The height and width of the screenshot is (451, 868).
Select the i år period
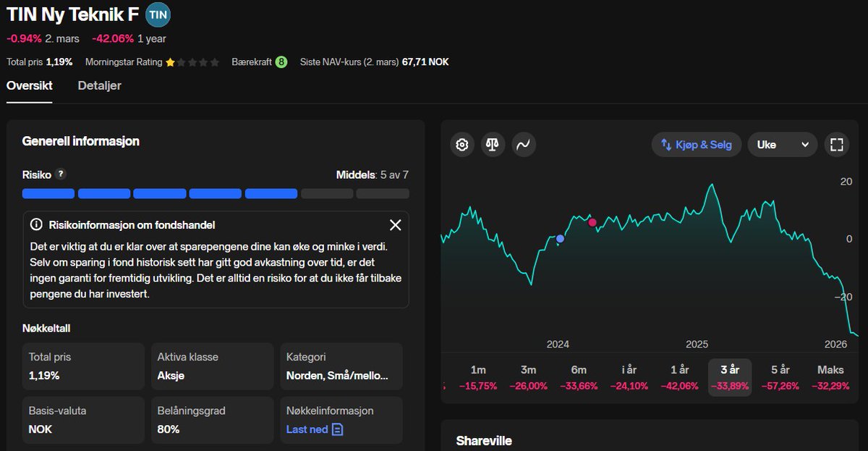pyautogui.click(x=629, y=377)
